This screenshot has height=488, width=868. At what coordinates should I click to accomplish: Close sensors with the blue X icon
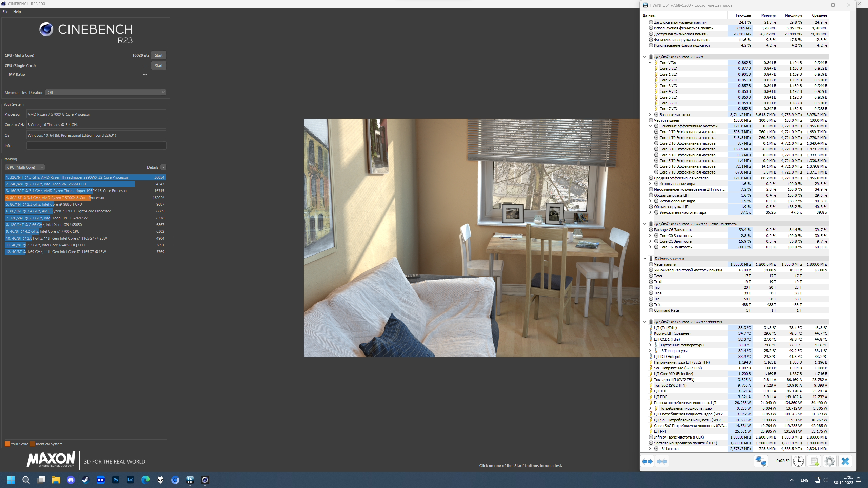[x=845, y=461]
